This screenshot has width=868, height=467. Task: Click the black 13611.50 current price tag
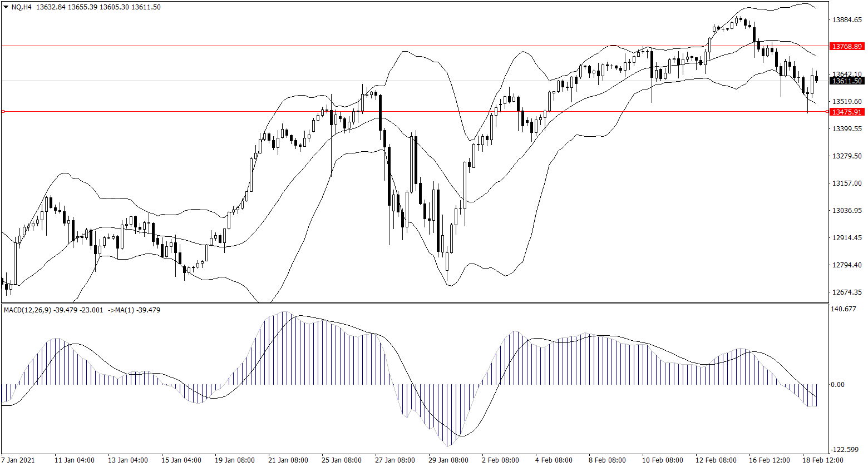tap(846, 81)
